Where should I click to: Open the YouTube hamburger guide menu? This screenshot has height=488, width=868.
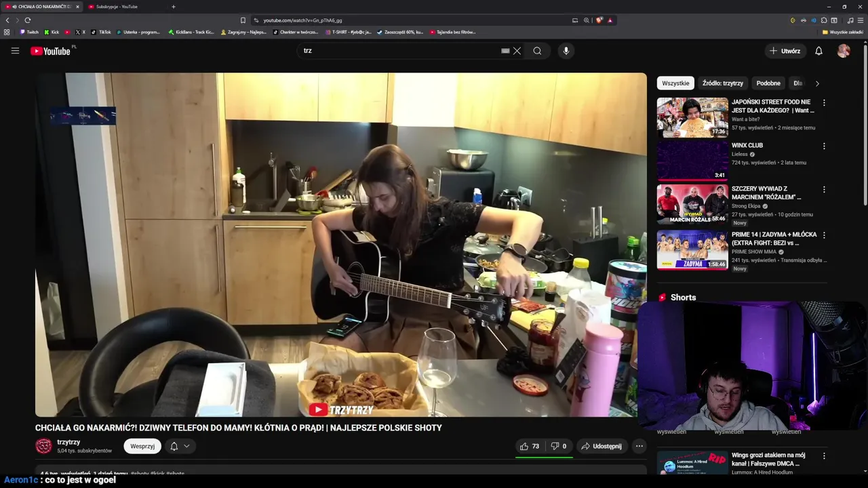pyautogui.click(x=15, y=51)
